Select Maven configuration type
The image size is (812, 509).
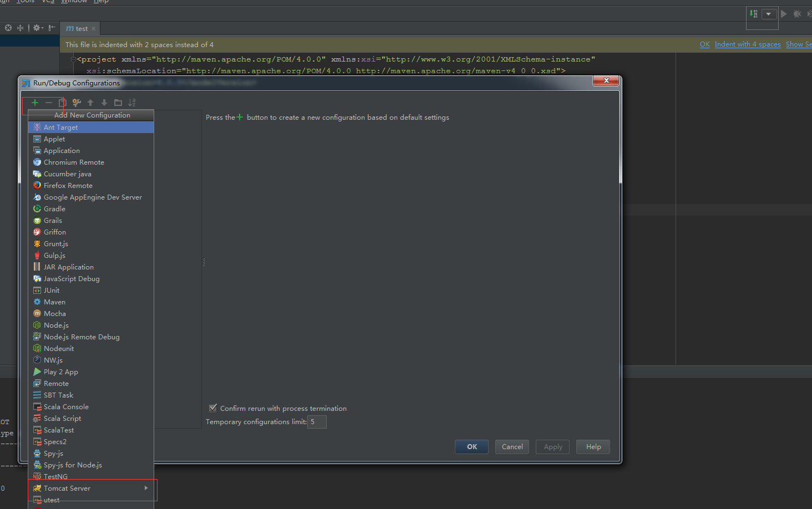(x=91, y=302)
